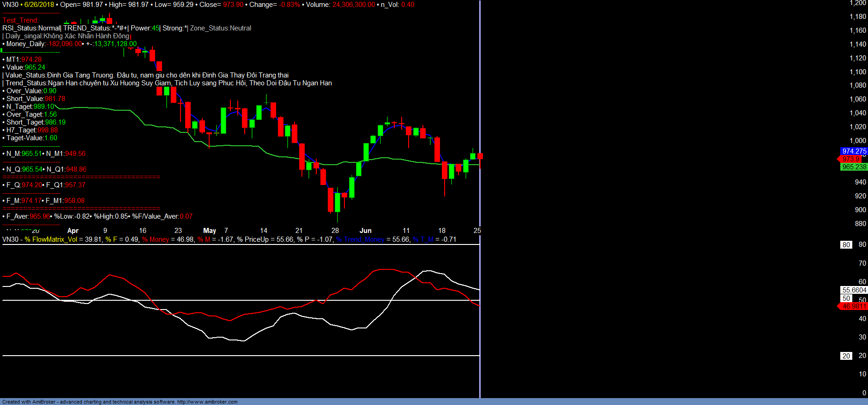Image resolution: width=868 pixels, height=405 pixels.
Task: Click the VN30 symbol in the chart title
Action: click(x=10, y=5)
